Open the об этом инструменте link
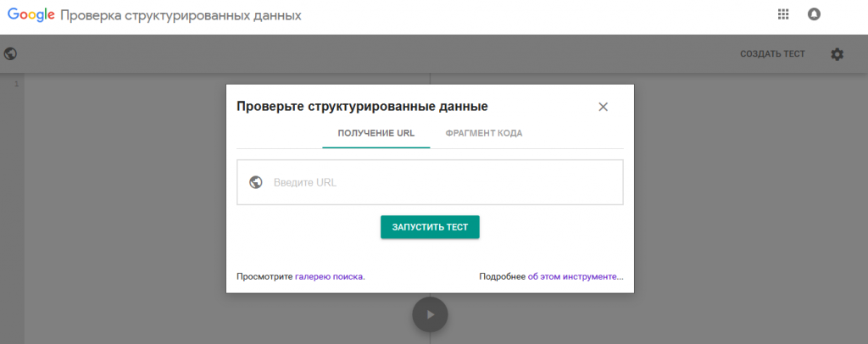This screenshot has width=868, height=344. (x=572, y=276)
